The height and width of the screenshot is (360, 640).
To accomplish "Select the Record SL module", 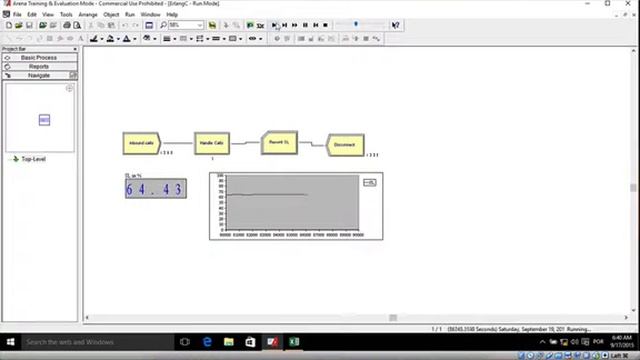I will [x=279, y=142].
